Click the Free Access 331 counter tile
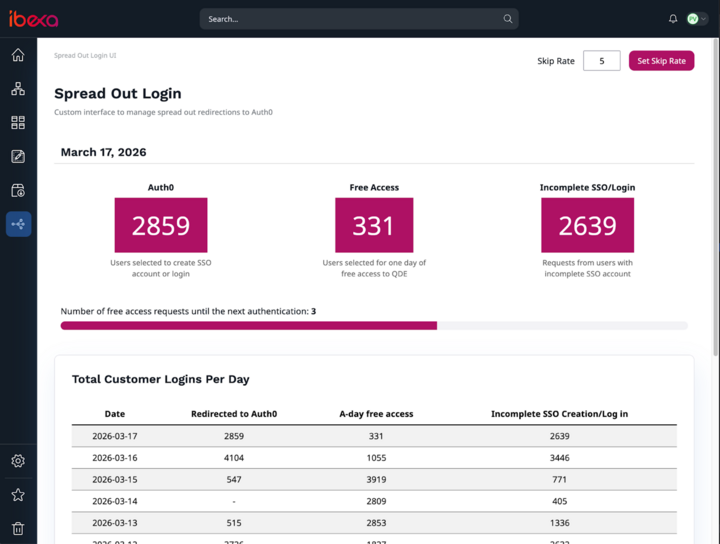 click(x=374, y=225)
